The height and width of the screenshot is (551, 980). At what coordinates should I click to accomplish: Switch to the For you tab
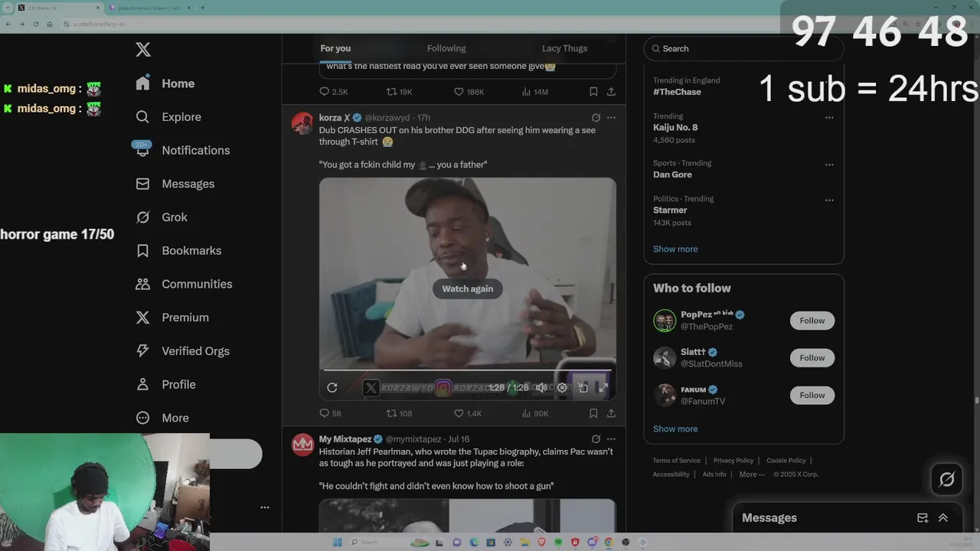pyautogui.click(x=335, y=48)
